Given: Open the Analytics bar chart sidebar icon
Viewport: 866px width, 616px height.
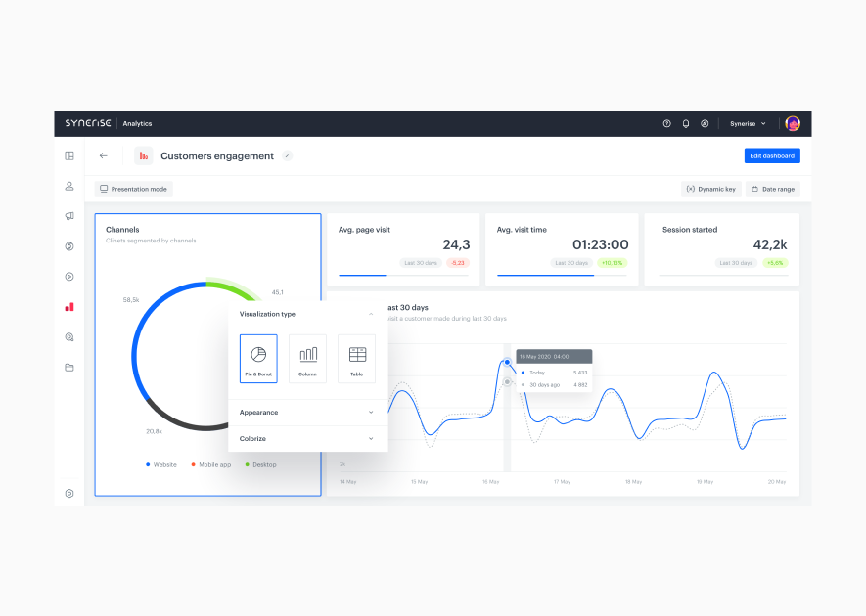Looking at the screenshot, I should [x=69, y=306].
